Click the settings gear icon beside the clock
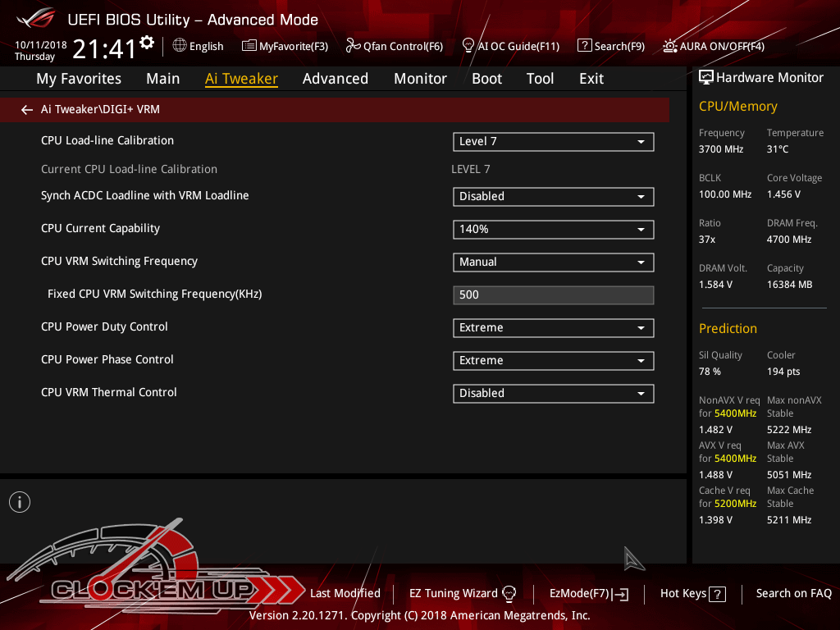840x630 pixels. [x=147, y=43]
